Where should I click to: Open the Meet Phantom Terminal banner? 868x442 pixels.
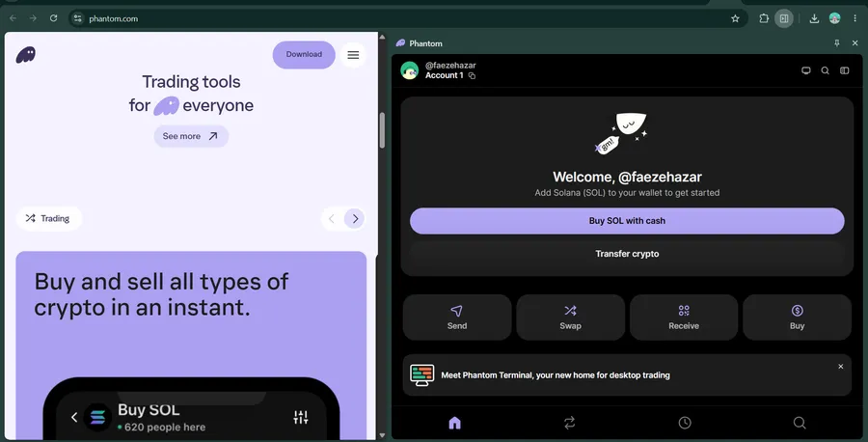coord(627,375)
